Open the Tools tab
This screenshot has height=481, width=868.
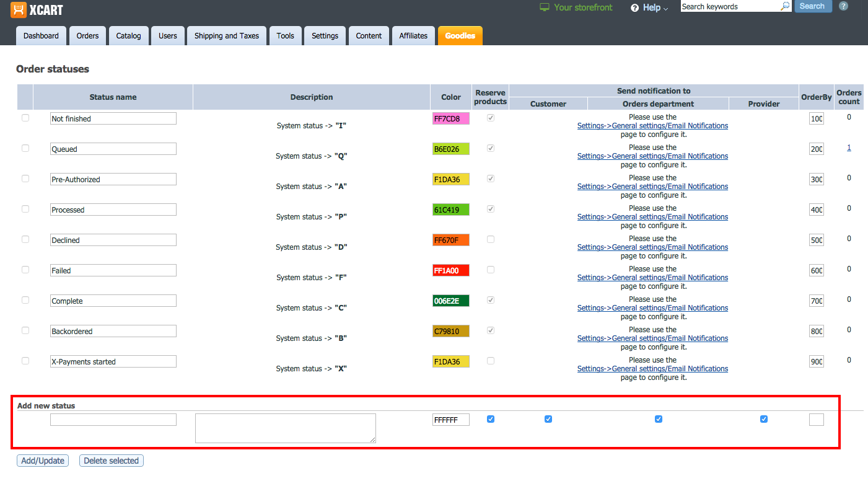(286, 36)
